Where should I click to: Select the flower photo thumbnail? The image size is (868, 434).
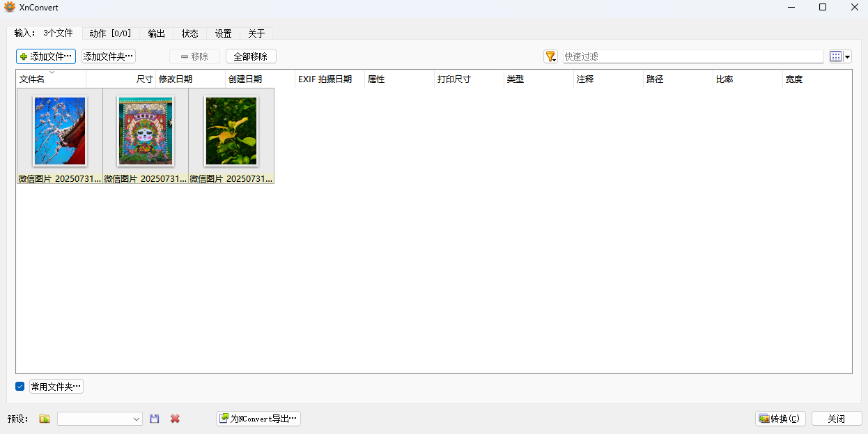59,131
